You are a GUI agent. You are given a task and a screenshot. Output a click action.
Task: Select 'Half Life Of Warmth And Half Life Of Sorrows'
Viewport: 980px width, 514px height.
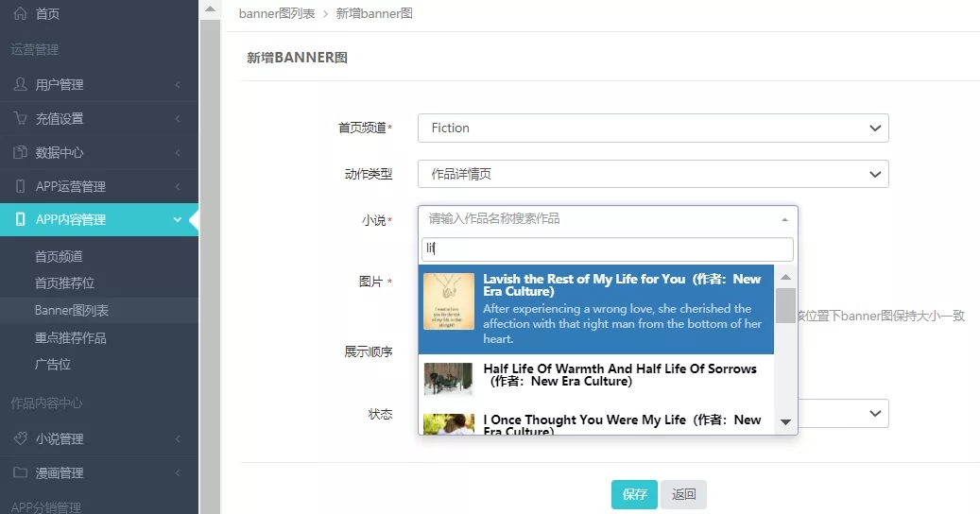[x=596, y=380]
